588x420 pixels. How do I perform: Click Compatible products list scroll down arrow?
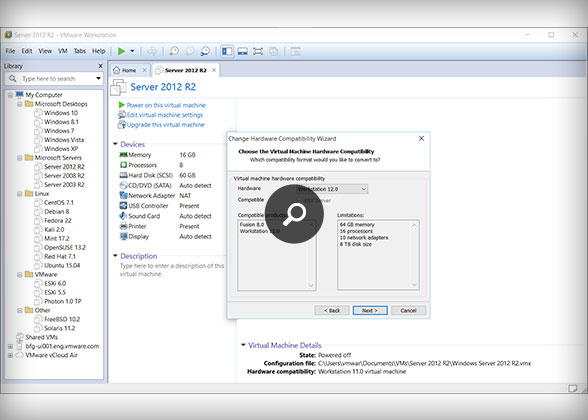tap(311, 285)
